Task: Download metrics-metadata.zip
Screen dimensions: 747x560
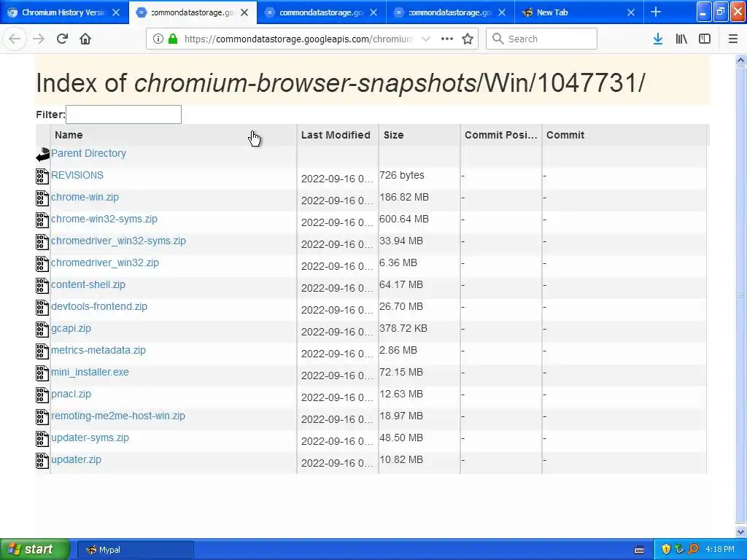Action: point(98,351)
